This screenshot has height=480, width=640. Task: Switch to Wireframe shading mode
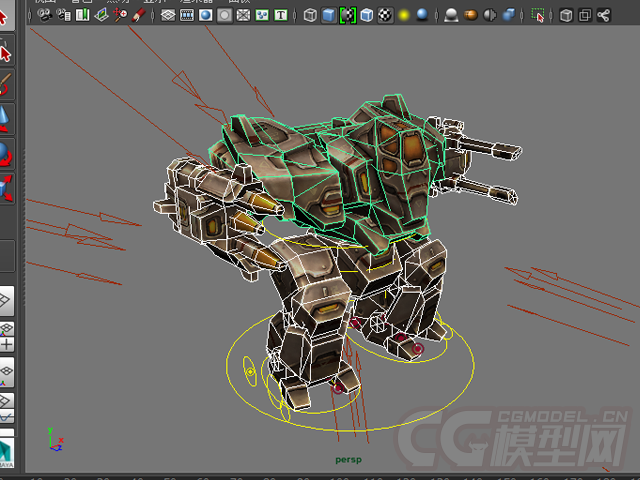coord(310,16)
